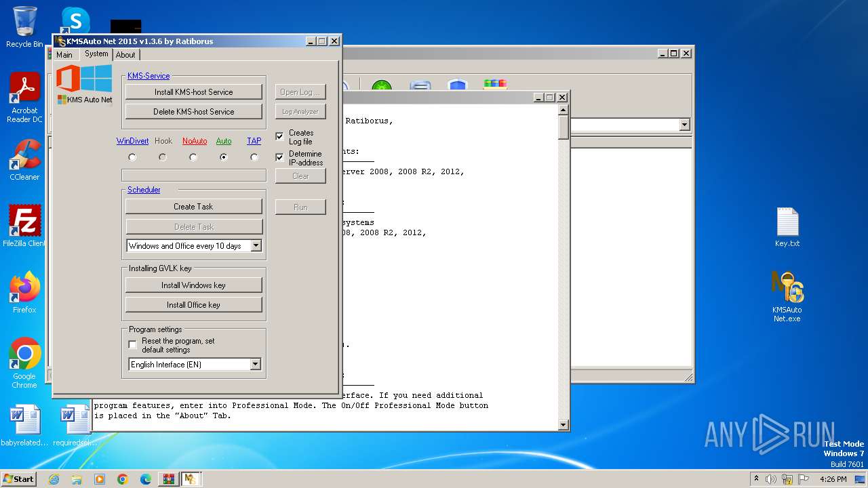This screenshot has height=488, width=868.
Task: Open the volume control in system tray
Action: [x=771, y=479]
